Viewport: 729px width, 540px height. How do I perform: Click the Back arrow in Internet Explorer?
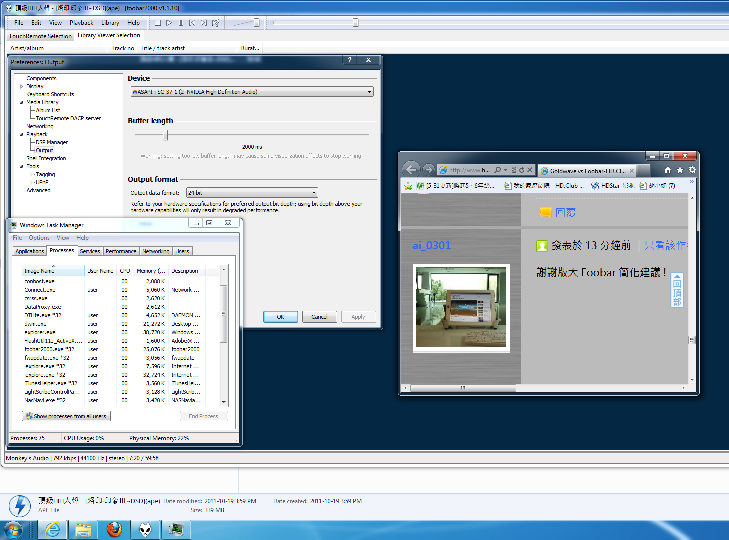point(411,170)
